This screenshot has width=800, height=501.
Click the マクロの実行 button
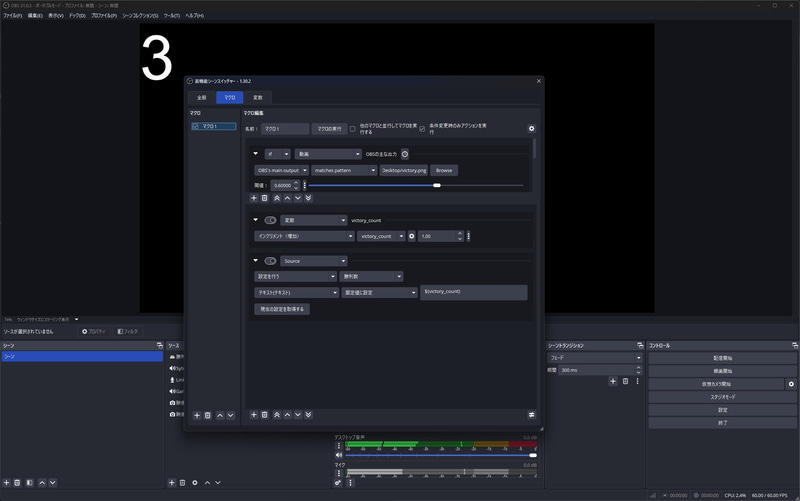click(x=330, y=129)
